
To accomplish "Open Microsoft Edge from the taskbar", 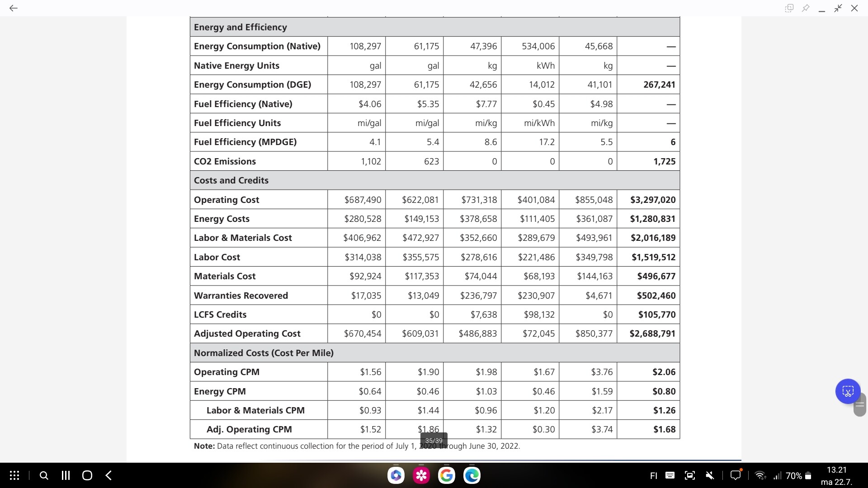I will (472, 475).
